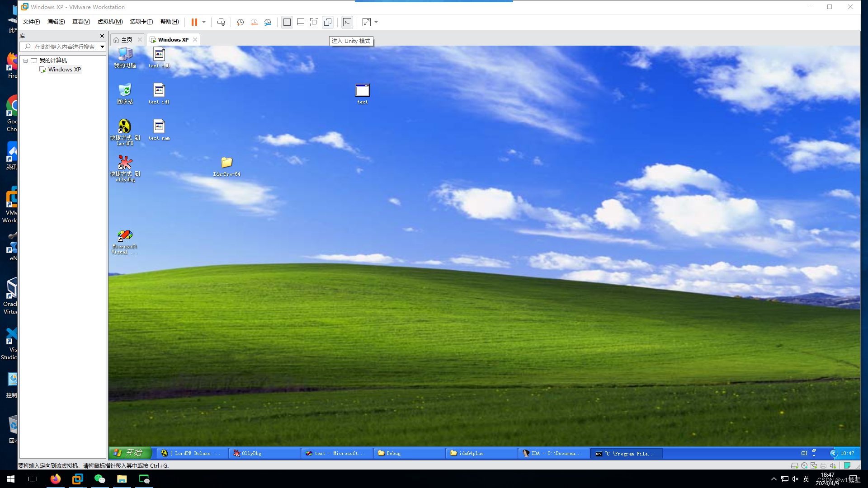Click the XP 开始 start button
This screenshot has height=488, width=868.
point(129,453)
